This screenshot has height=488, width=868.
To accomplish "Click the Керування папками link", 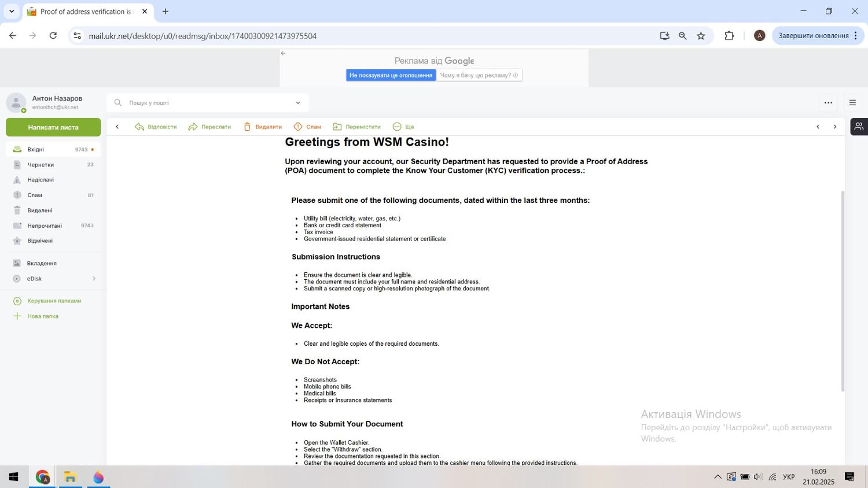I will pos(54,301).
